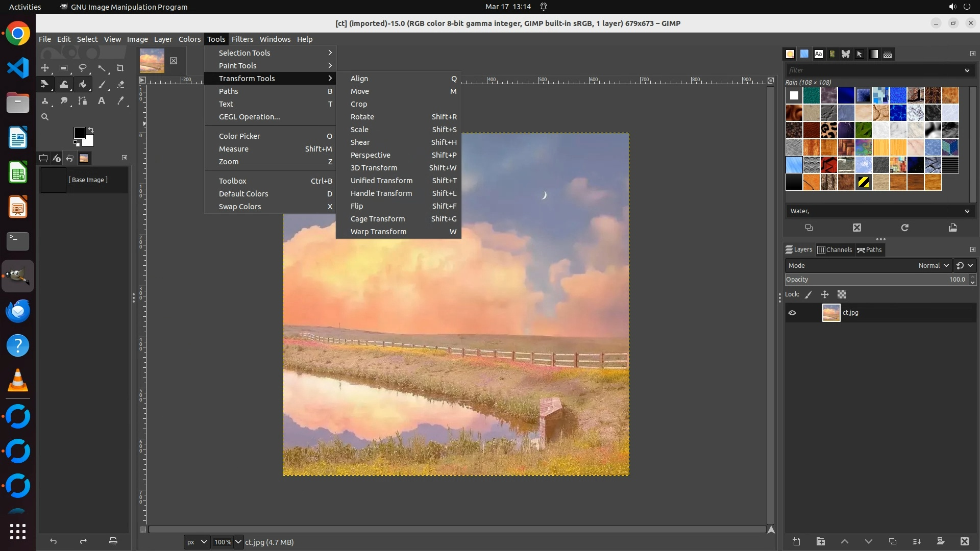Screen dimensions: 980x551
Task: Refresh patterns with the reload icon
Action: point(904,228)
